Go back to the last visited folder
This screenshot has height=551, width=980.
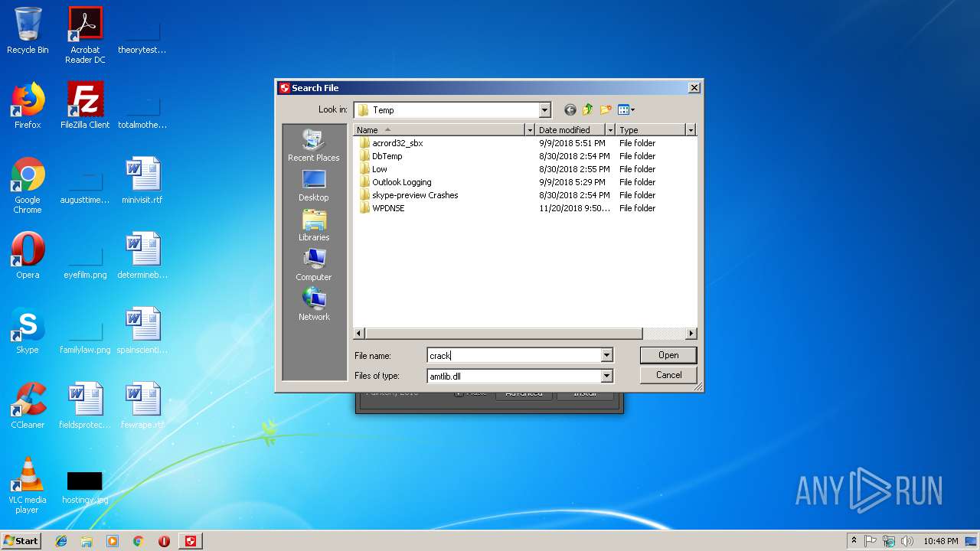(x=570, y=110)
